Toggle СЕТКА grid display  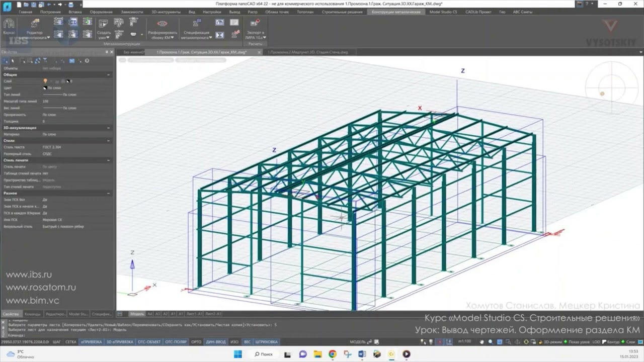[x=71, y=342]
